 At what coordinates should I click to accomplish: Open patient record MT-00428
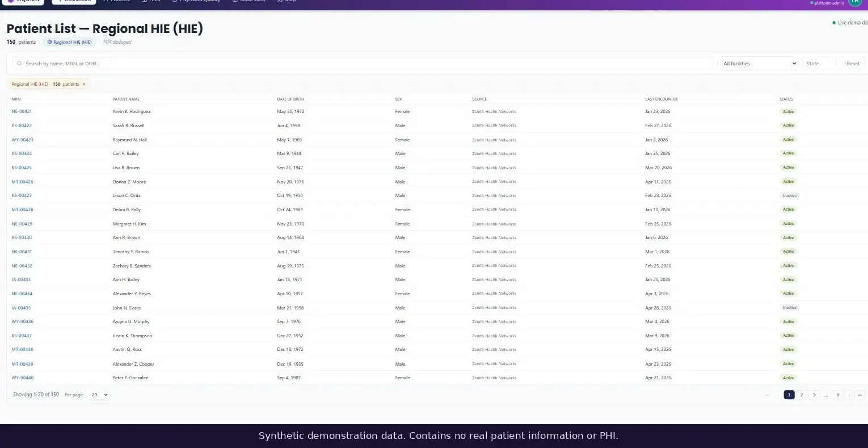(22, 210)
